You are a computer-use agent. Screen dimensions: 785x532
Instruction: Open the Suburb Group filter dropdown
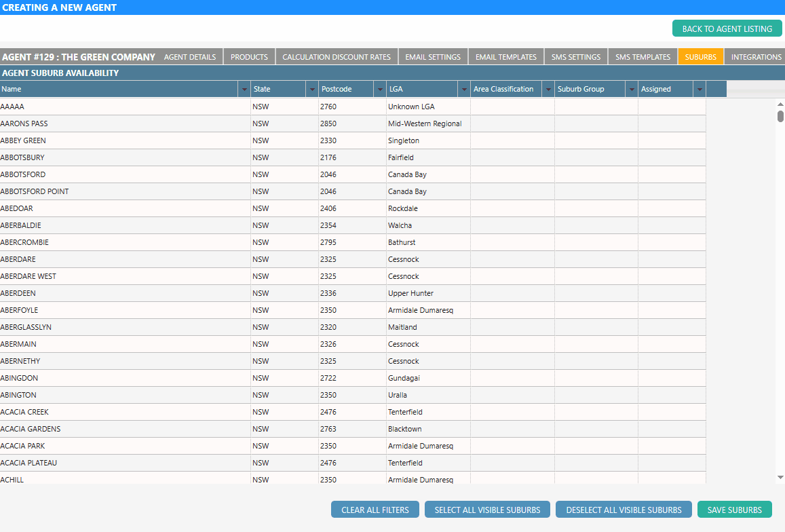coord(632,90)
